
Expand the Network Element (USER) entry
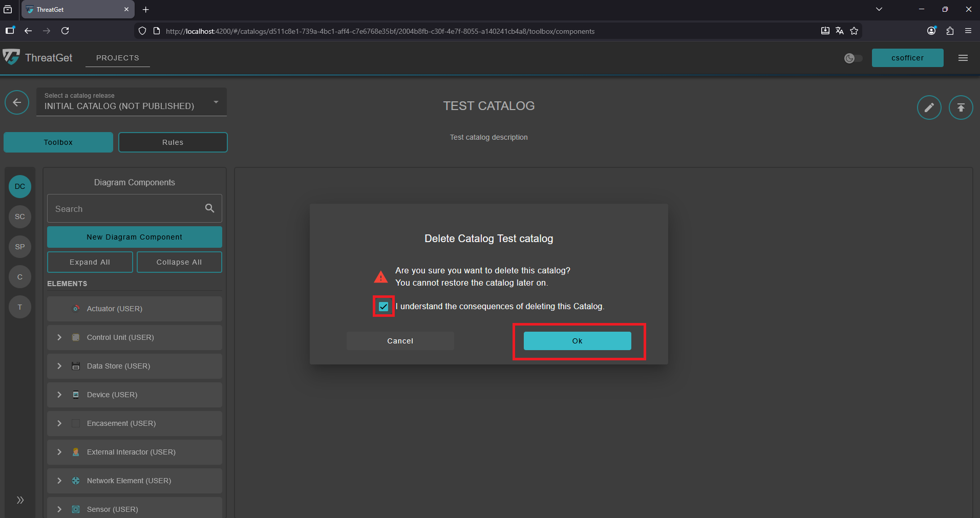59,481
